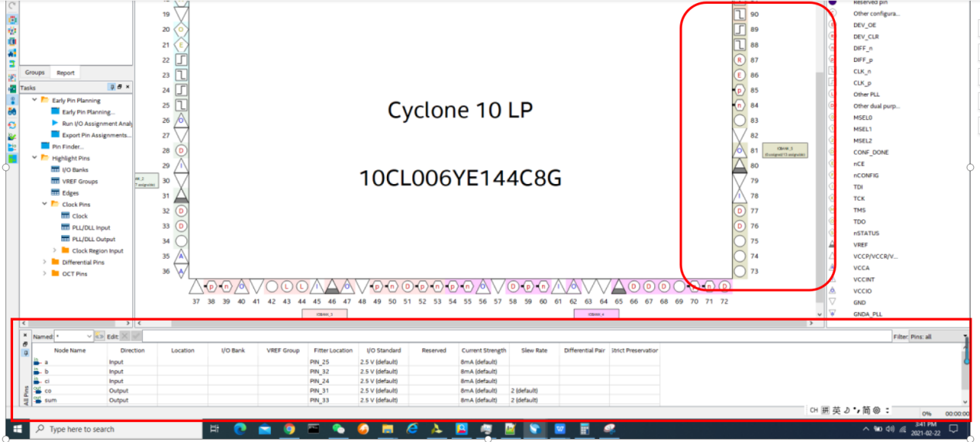Click IOBANK_5 label box
The width and height of the screenshot is (980, 442).
click(785, 151)
